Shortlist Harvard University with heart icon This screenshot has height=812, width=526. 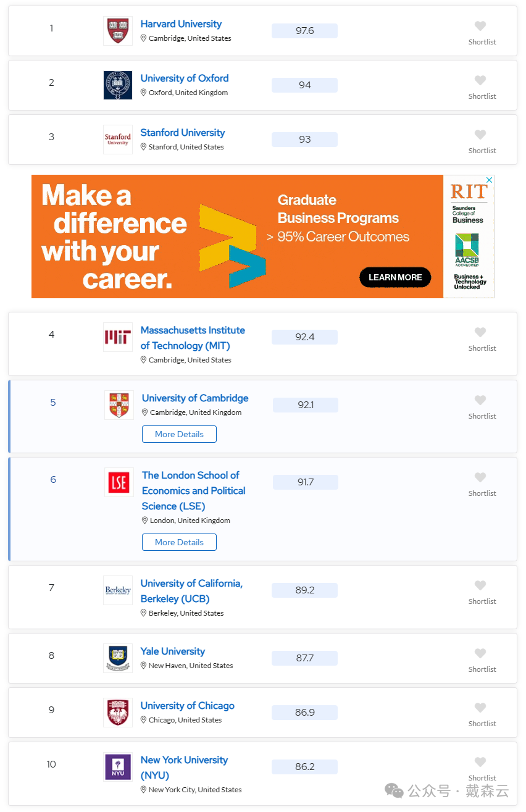[x=480, y=26]
